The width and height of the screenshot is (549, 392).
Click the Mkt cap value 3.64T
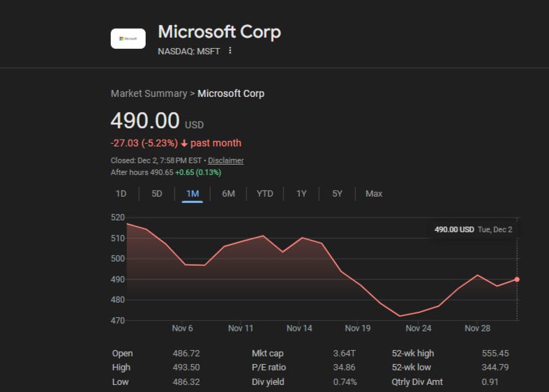pos(344,353)
